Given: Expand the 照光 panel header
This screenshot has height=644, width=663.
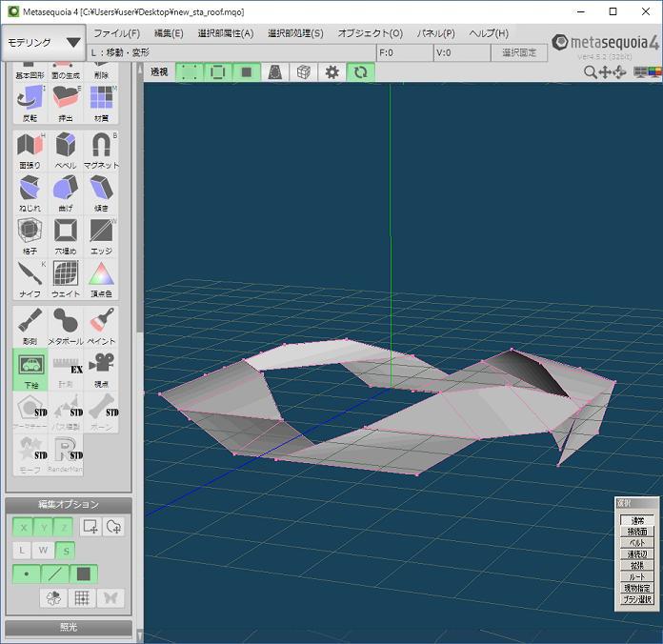Looking at the screenshot, I should point(69,628).
